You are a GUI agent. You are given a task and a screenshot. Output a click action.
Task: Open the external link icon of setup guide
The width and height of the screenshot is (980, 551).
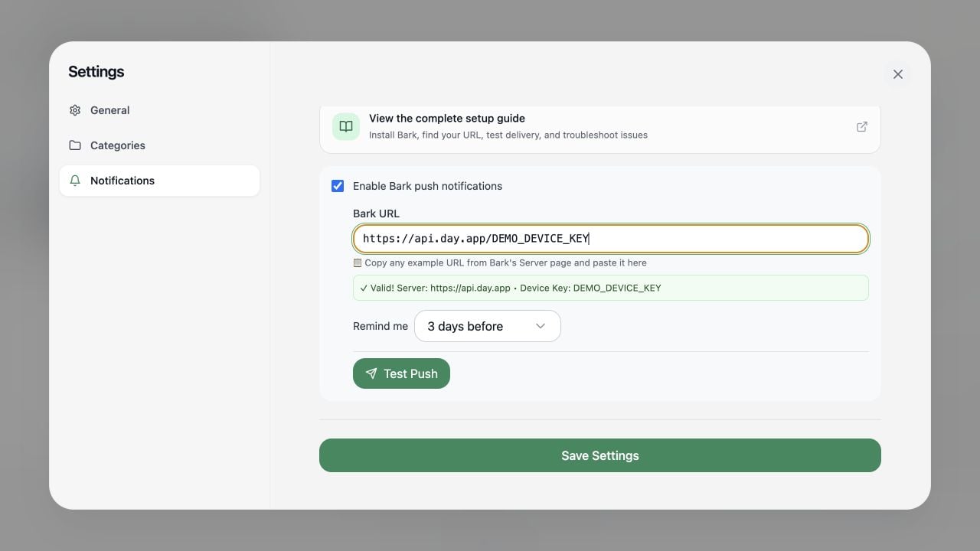coord(862,126)
